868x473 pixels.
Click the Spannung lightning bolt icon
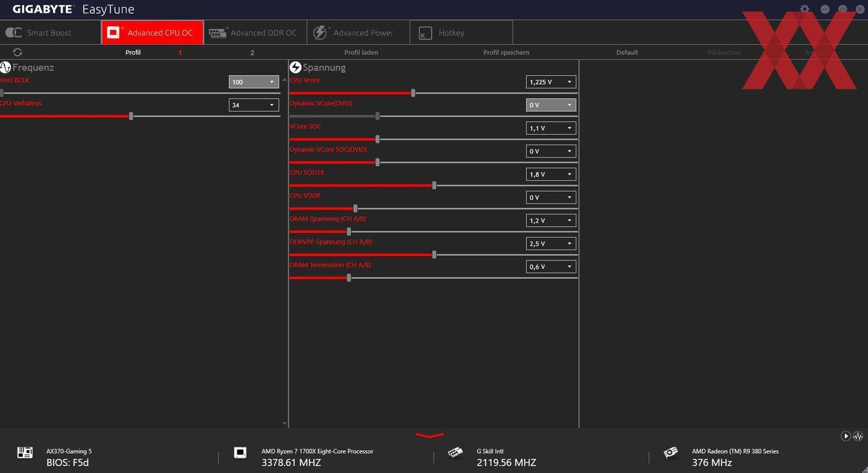(x=296, y=67)
